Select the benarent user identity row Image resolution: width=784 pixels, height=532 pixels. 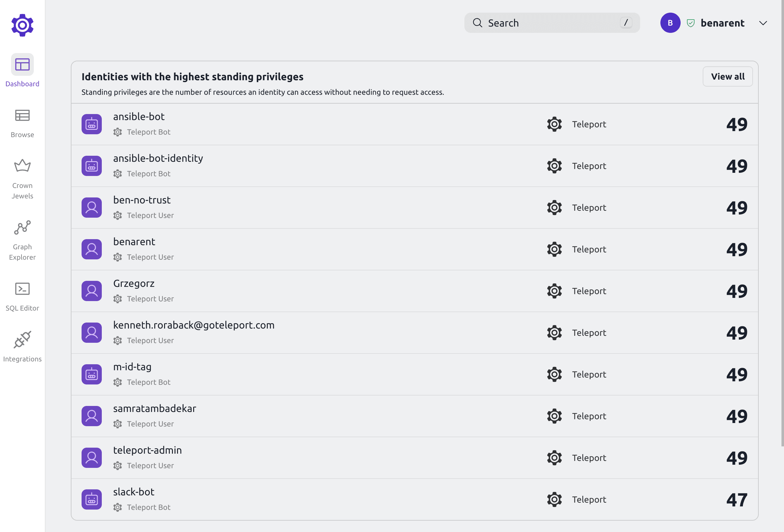414,249
